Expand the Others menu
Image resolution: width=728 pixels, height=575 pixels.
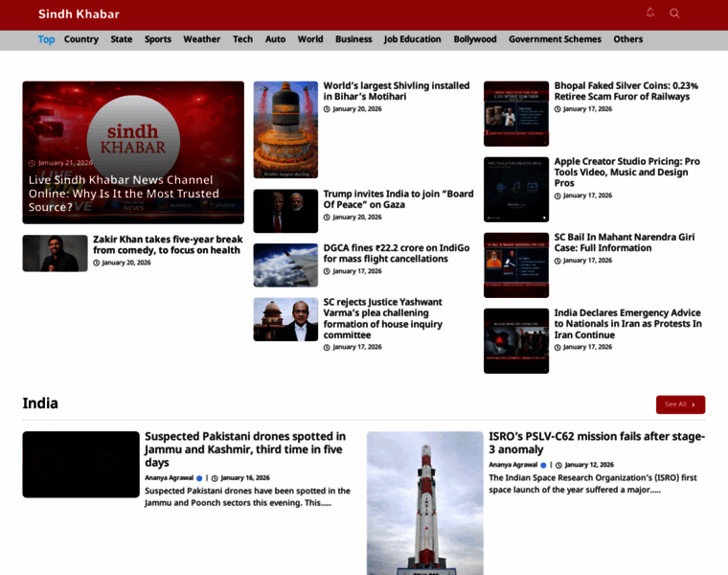[628, 39]
